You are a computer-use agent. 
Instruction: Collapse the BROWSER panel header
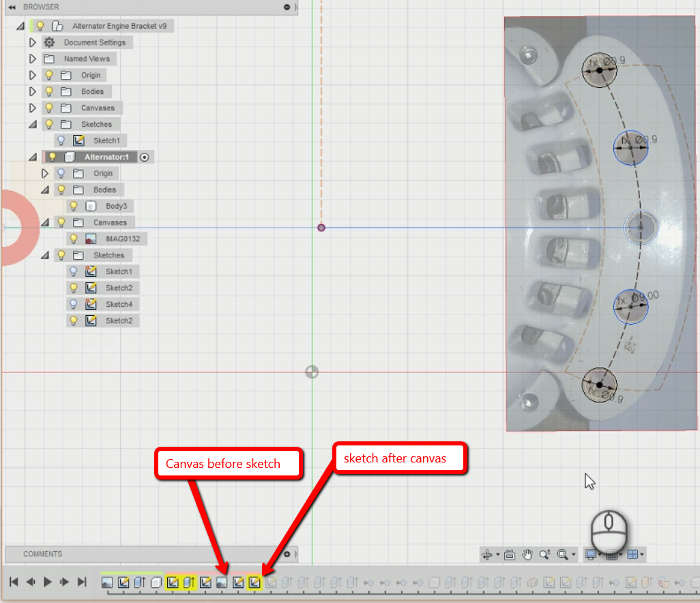11,8
